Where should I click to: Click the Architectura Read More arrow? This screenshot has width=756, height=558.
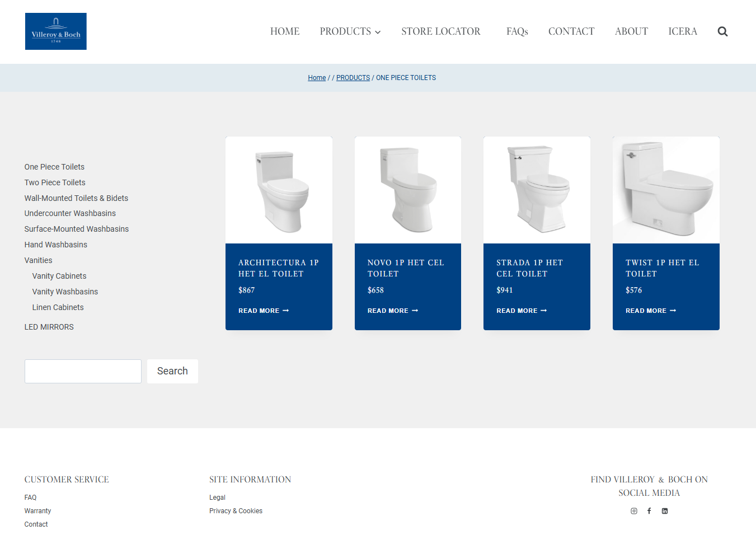(286, 311)
